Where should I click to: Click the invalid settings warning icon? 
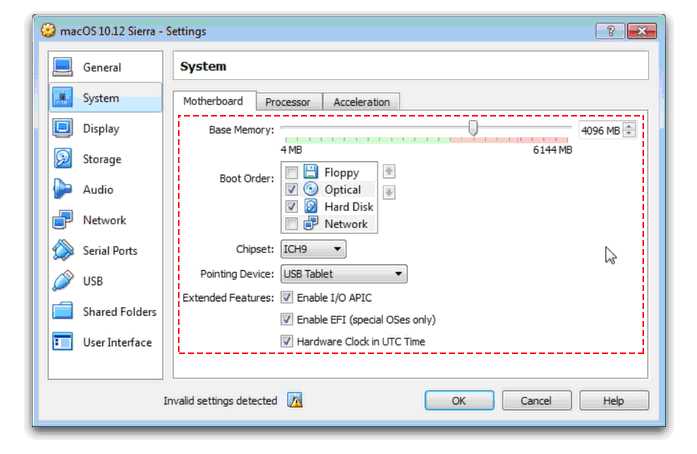295,400
